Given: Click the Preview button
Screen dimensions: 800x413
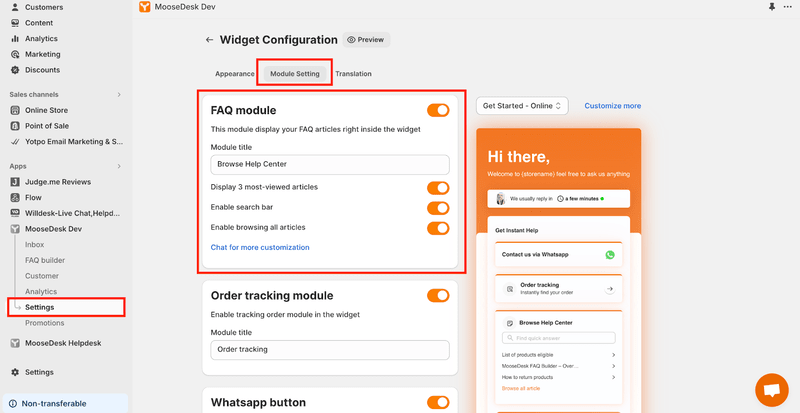Looking at the screenshot, I should pyautogui.click(x=366, y=40).
